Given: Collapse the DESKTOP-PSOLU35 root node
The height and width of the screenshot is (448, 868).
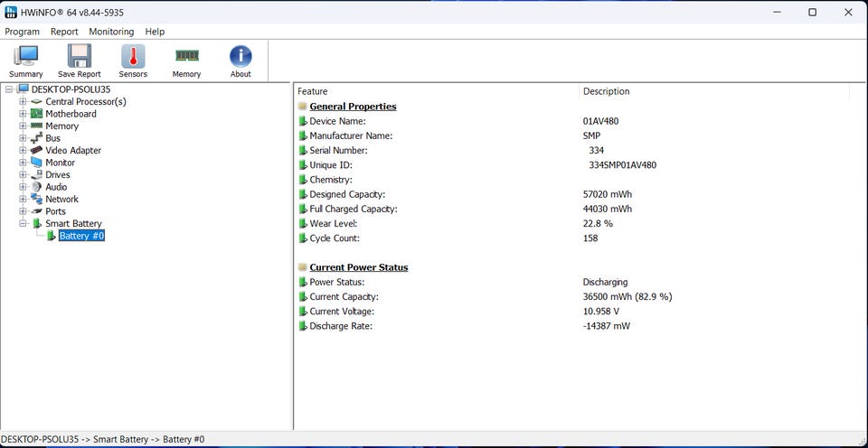Looking at the screenshot, I should 9,89.
